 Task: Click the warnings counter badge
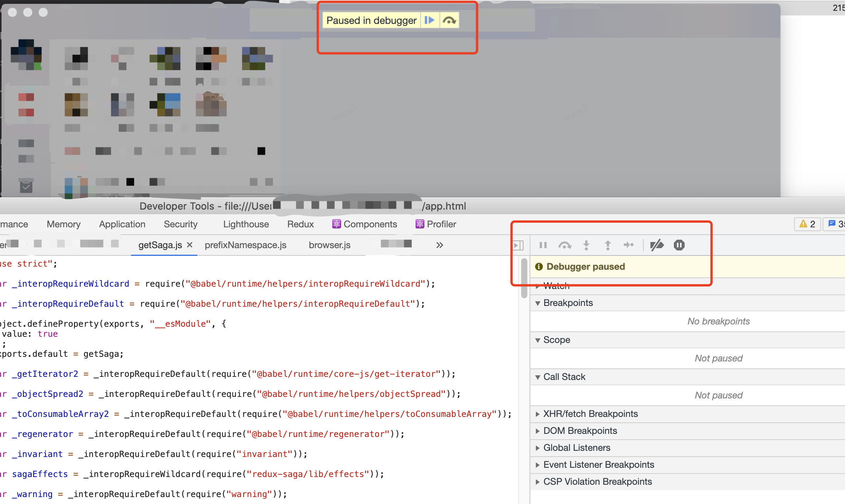tap(807, 224)
